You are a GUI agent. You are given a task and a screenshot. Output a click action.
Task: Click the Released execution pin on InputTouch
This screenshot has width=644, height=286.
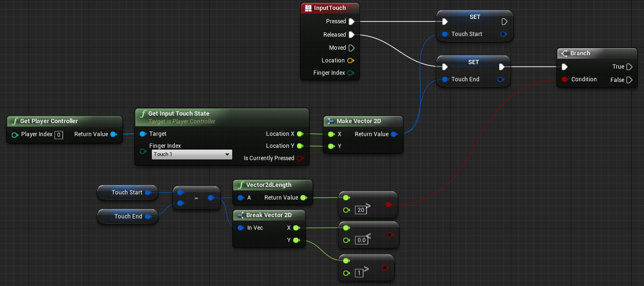click(351, 35)
